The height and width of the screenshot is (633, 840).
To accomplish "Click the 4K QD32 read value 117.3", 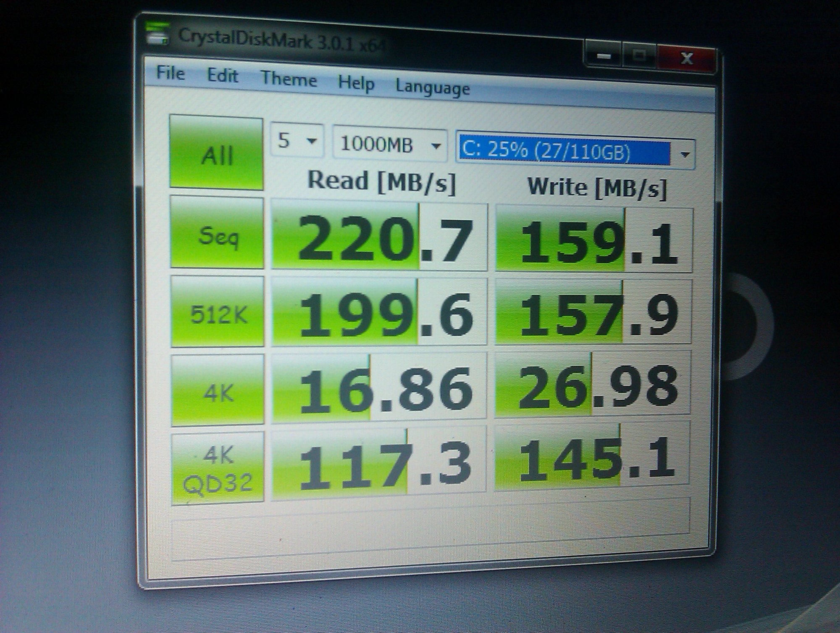I will point(378,464).
